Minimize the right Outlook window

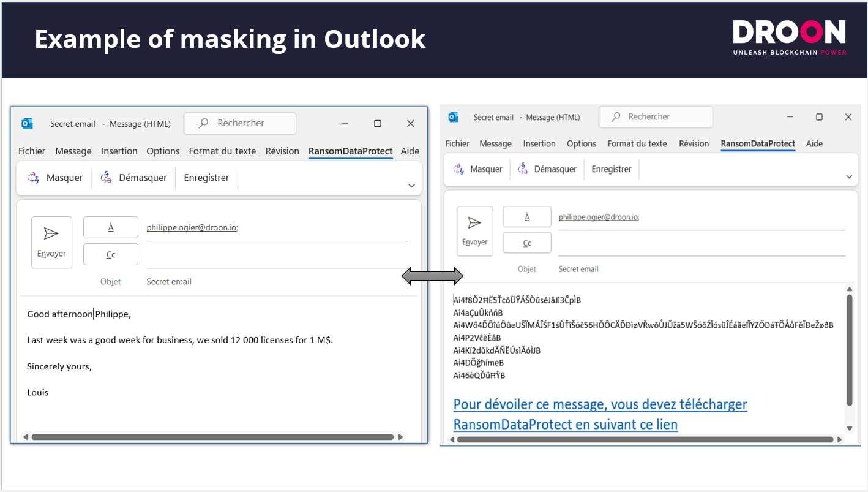[x=790, y=117]
